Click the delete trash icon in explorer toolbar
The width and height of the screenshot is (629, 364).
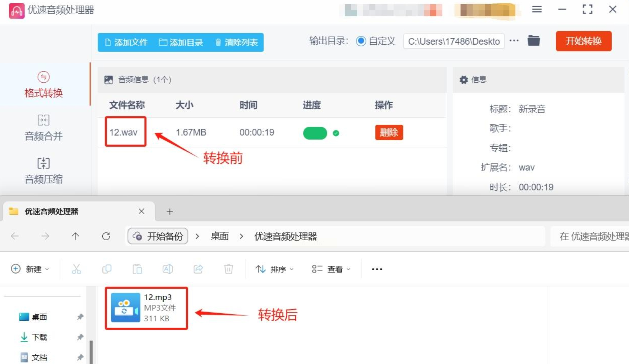[228, 269]
